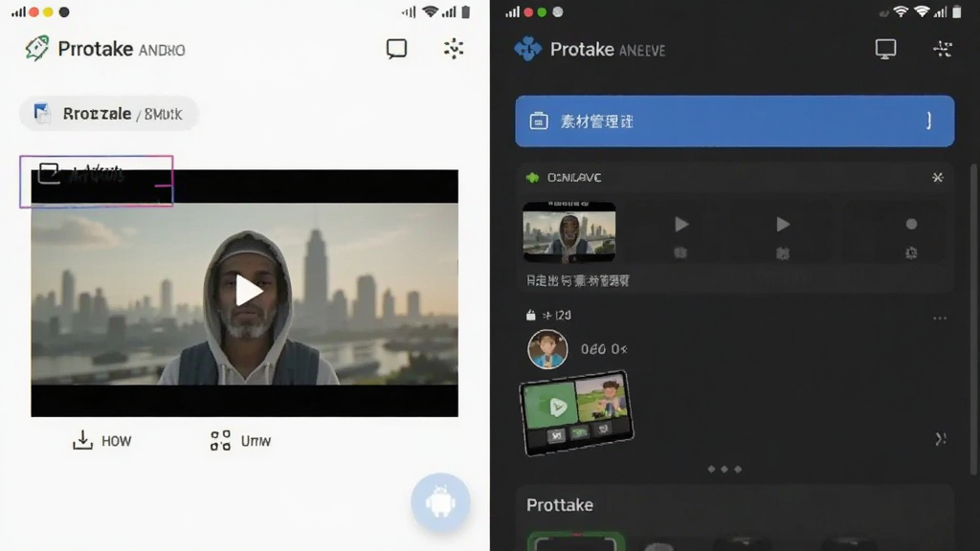Viewport: 980px width, 551px height.
Task: Click the gear icon beneath record dot
Action: 911,253
